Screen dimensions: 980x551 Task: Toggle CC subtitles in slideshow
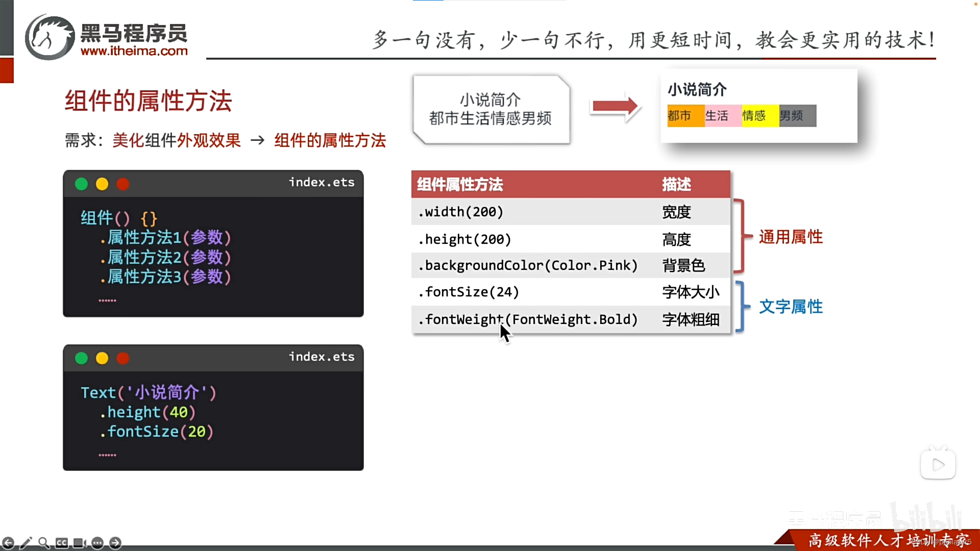tap(62, 543)
